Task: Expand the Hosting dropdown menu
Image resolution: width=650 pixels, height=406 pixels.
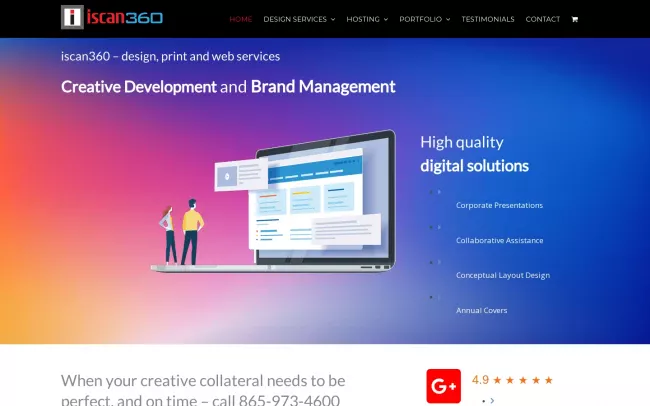Action: (366, 19)
